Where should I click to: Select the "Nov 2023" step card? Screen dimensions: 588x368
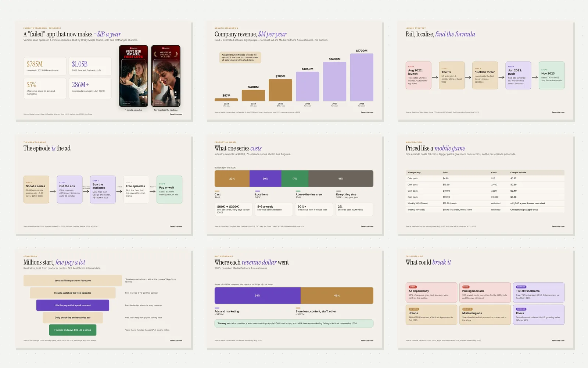pos(552,75)
